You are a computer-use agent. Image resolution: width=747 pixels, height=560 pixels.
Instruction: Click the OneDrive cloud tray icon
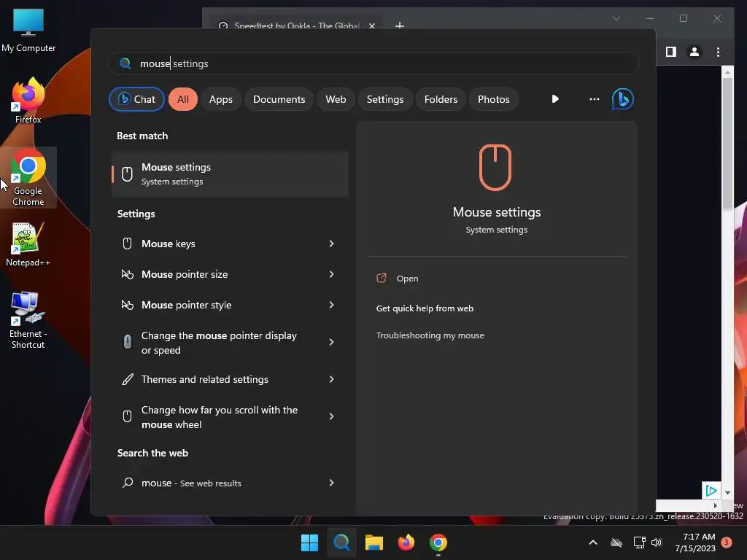coord(616,542)
